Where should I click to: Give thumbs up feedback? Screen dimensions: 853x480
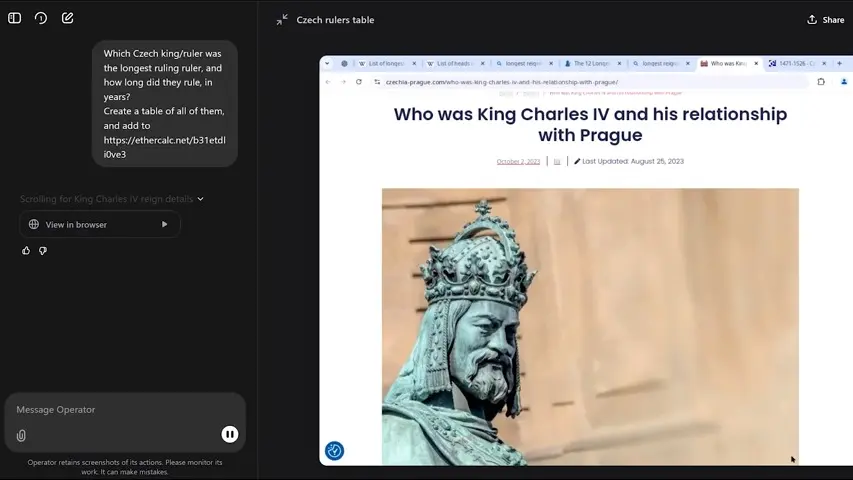coord(26,251)
